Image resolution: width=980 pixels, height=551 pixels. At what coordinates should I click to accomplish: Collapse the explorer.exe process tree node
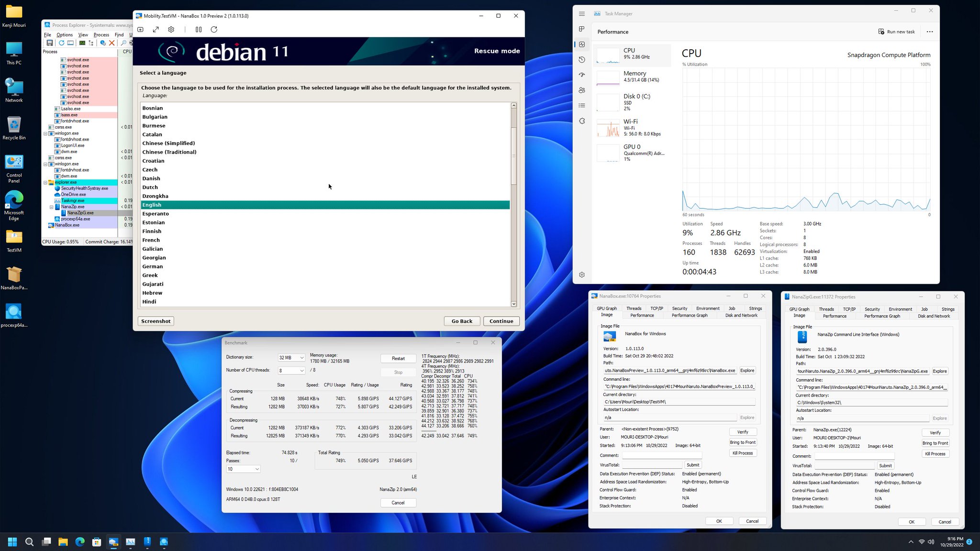[45, 182]
